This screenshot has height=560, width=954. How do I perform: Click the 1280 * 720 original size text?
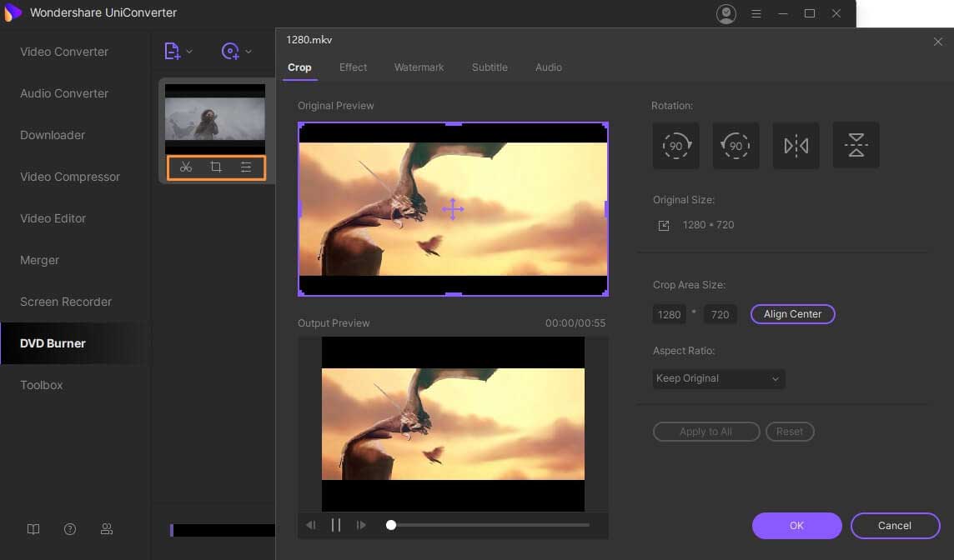point(708,225)
